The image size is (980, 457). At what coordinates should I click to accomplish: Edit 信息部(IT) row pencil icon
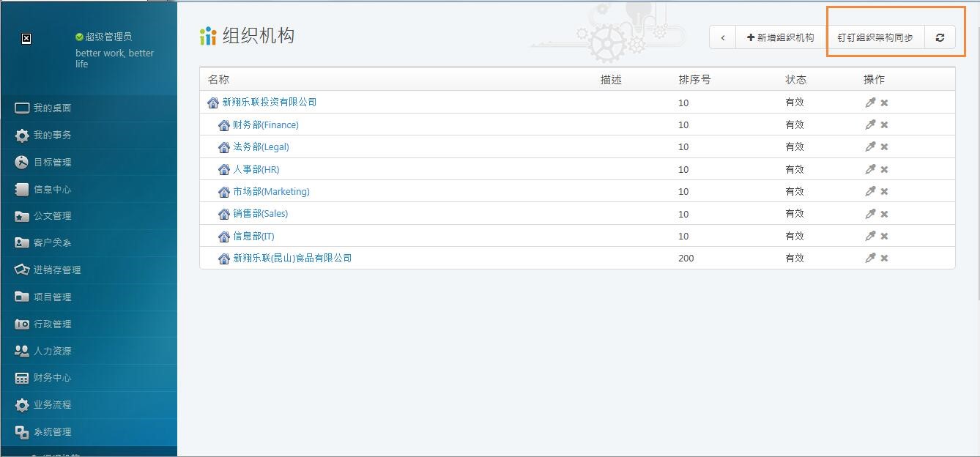pos(870,236)
